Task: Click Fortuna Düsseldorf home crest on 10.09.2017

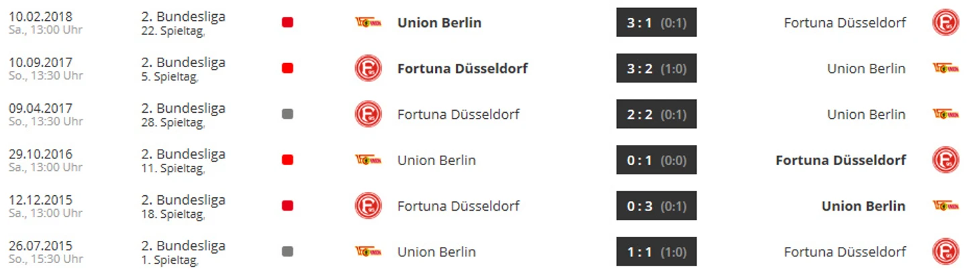Action: click(368, 68)
